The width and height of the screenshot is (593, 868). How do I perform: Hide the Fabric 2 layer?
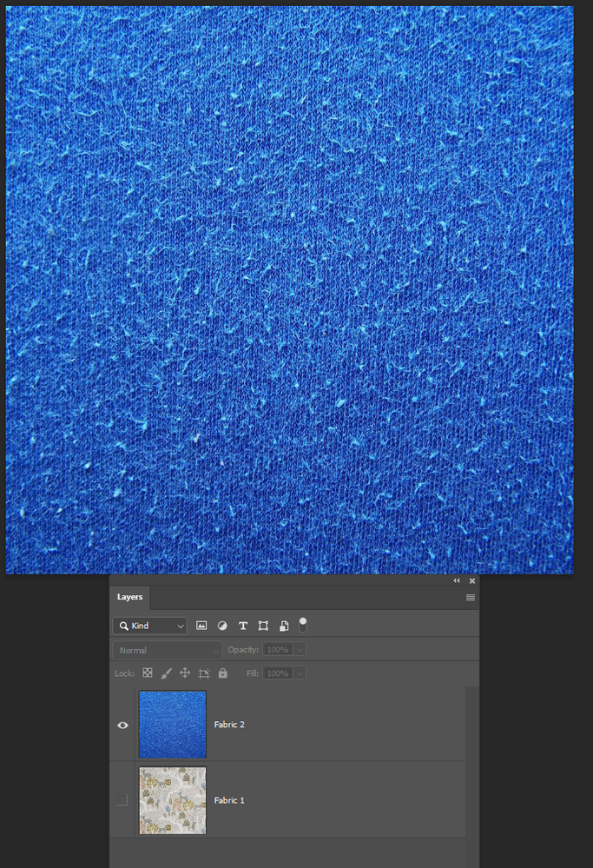coord(122,725)
